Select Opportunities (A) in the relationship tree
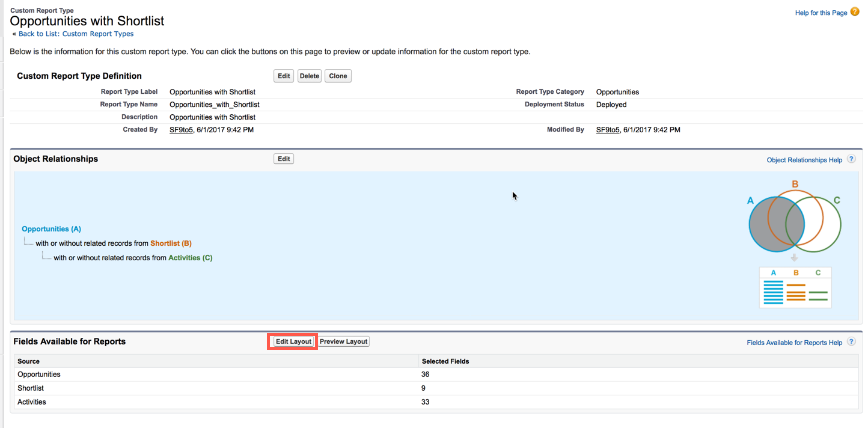 coord(51,229)
